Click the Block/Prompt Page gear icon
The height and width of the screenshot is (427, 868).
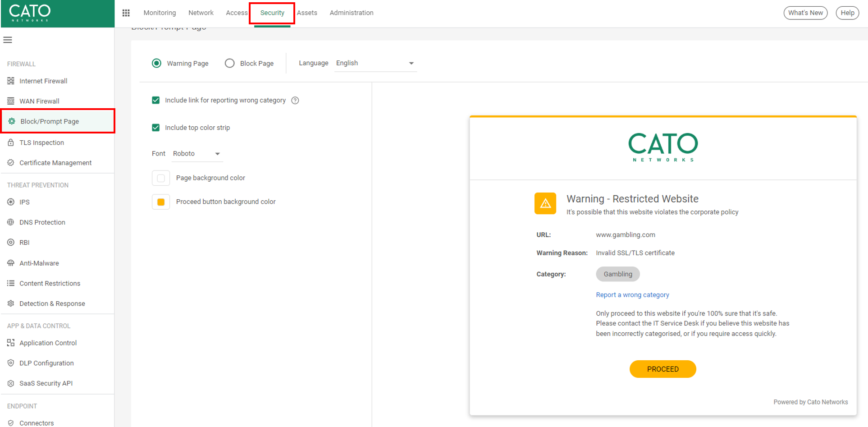coord(12,121)
